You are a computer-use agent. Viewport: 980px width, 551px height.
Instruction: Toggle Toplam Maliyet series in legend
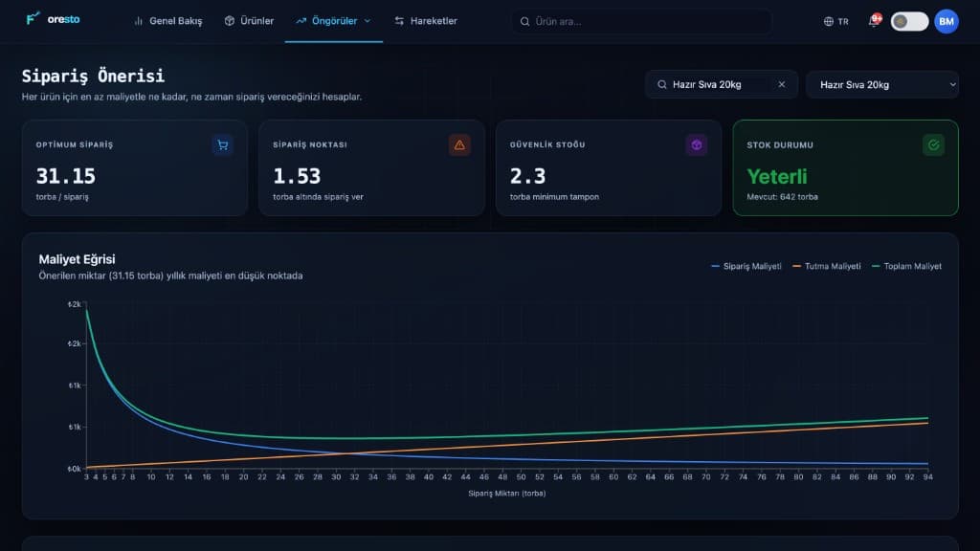(906, 266)
